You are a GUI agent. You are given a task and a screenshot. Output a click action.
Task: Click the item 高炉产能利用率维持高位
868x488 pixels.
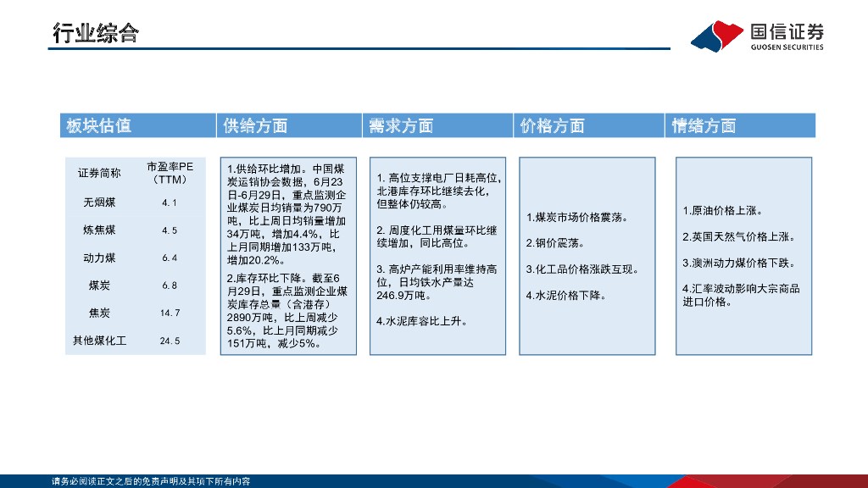point(437,282)
